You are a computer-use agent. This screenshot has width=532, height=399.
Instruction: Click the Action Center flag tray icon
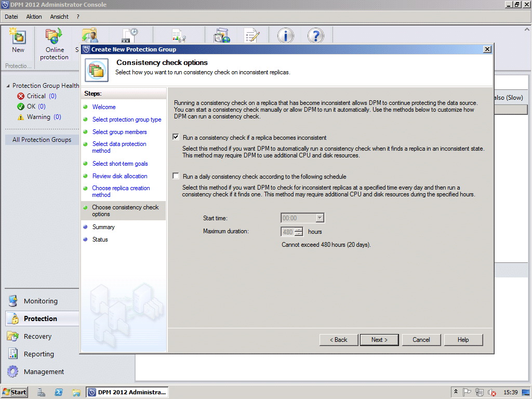pos(467,392)
